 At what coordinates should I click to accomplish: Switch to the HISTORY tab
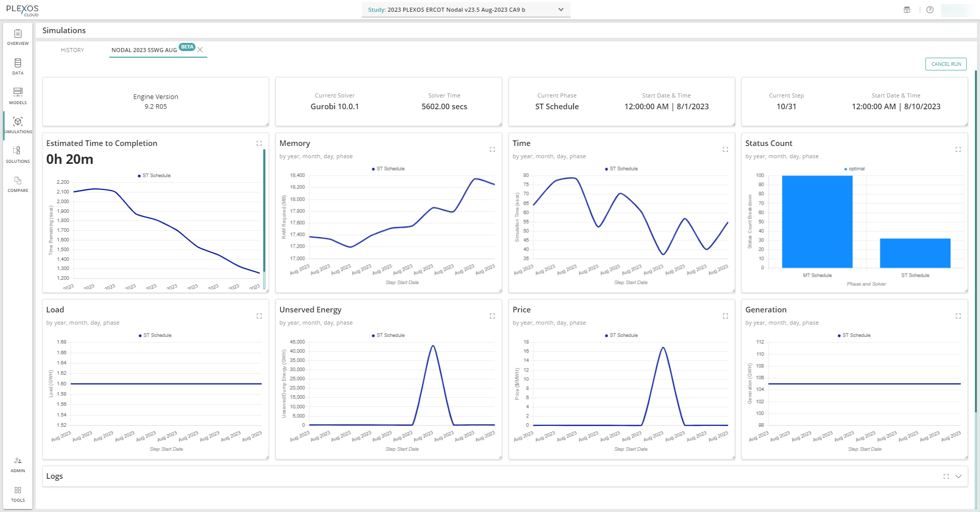(x=72, y=50)
